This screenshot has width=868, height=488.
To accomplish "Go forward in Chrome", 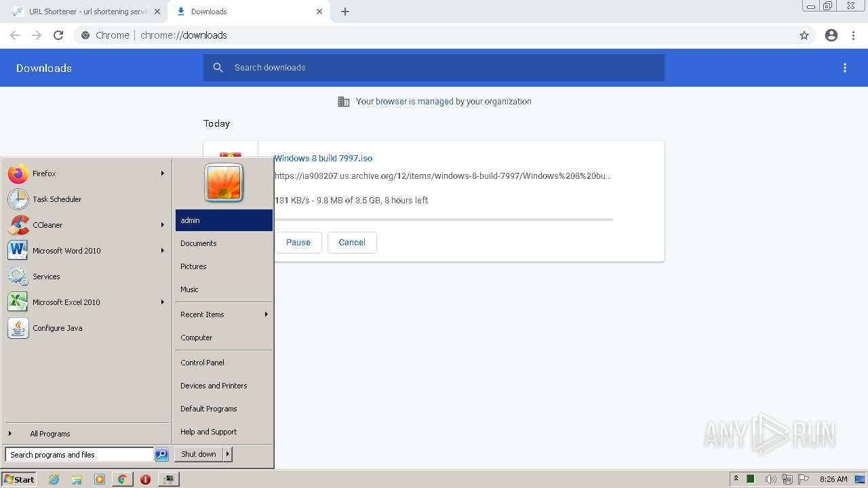I will [x=37, y=35].
